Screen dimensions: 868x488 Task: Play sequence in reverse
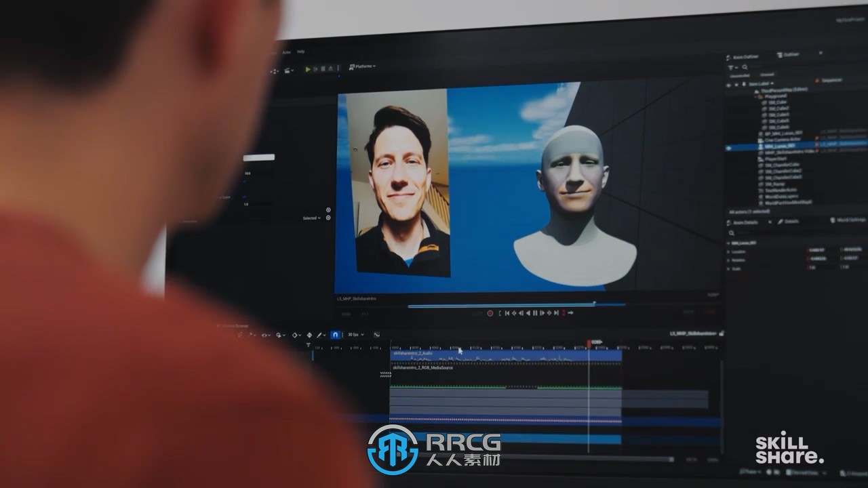(x=528, y=313)
